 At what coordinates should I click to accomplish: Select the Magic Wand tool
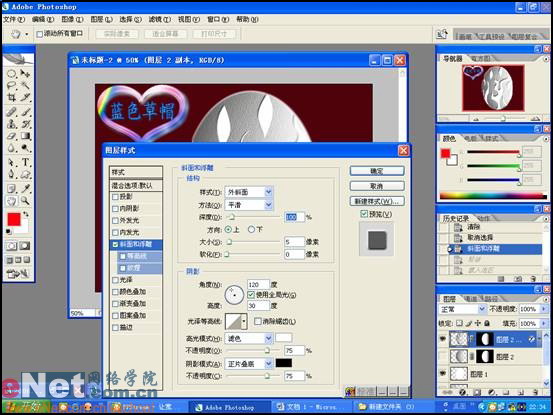tap(25, 85)
